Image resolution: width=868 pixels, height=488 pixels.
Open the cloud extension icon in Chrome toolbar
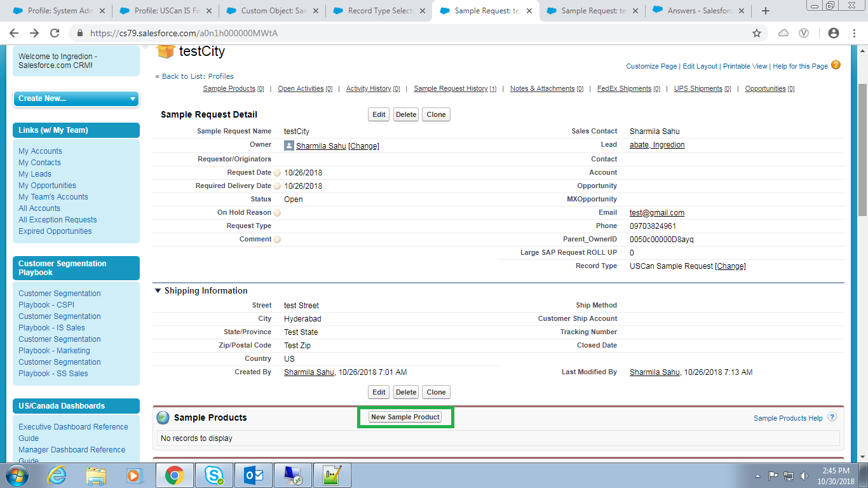[x=783, y=33]
